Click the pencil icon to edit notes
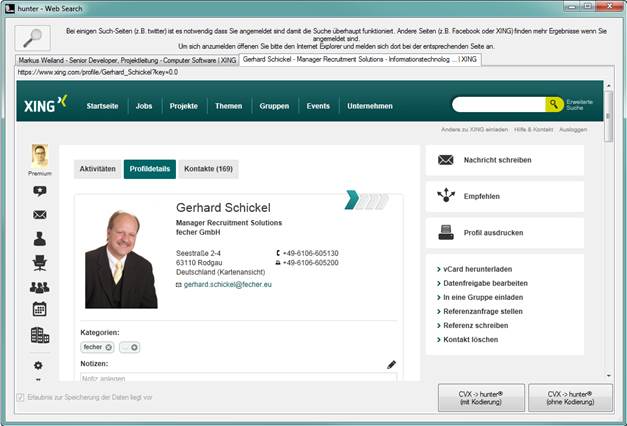 click(392, 365)
